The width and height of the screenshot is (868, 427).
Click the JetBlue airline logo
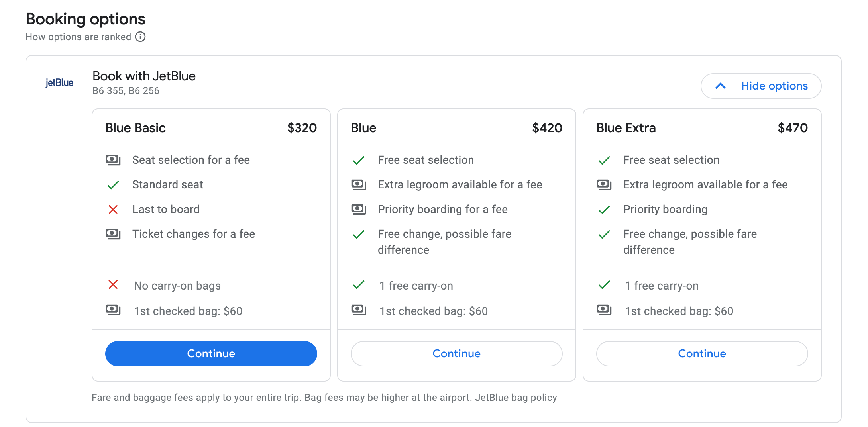[x=59, y=83]
